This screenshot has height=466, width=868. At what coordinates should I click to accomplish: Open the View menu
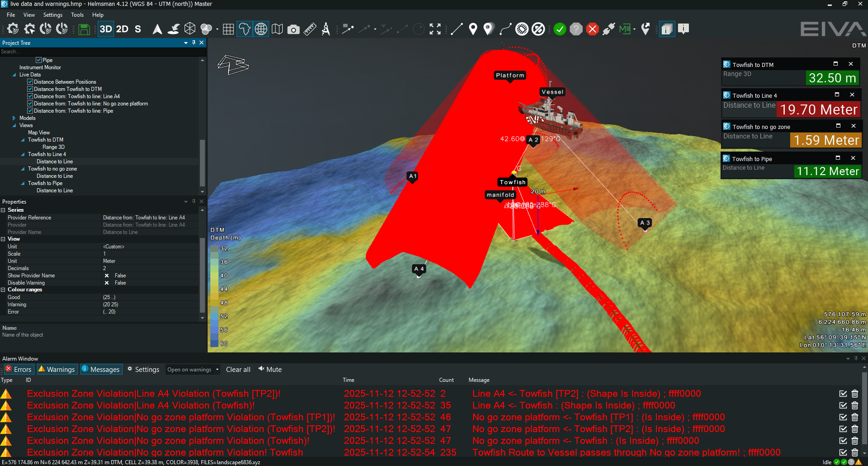pos(29,15)
